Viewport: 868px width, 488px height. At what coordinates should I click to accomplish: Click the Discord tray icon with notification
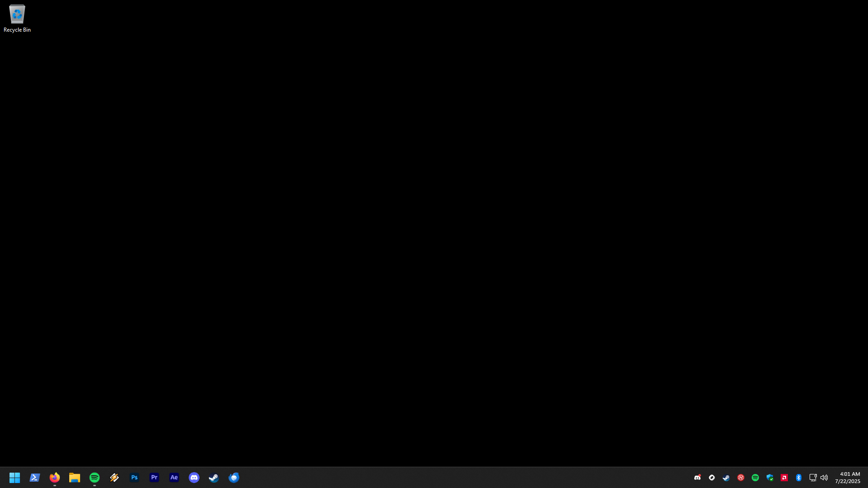[697, 478]
